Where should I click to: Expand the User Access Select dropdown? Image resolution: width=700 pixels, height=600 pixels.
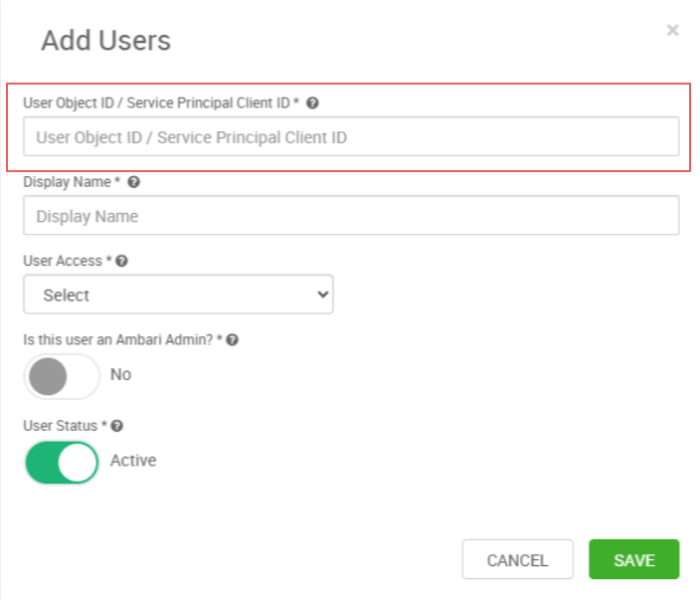[x=178, y=295]
